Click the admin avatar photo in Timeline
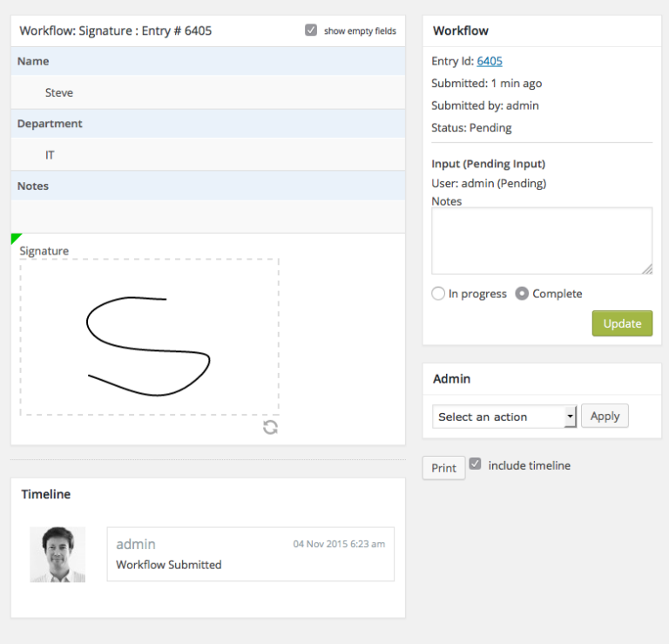 (57, 554)
